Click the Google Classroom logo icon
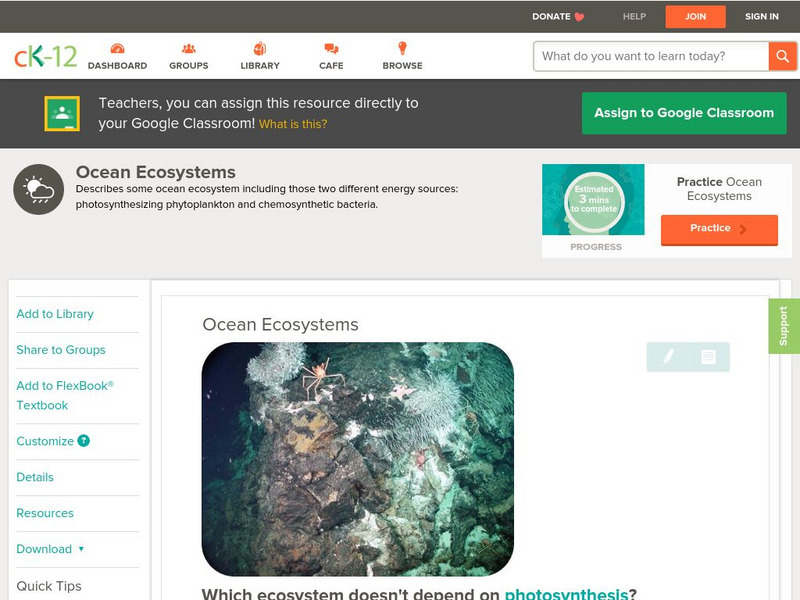The height and width of the screenshot is (600, 800). coord(63,112)
